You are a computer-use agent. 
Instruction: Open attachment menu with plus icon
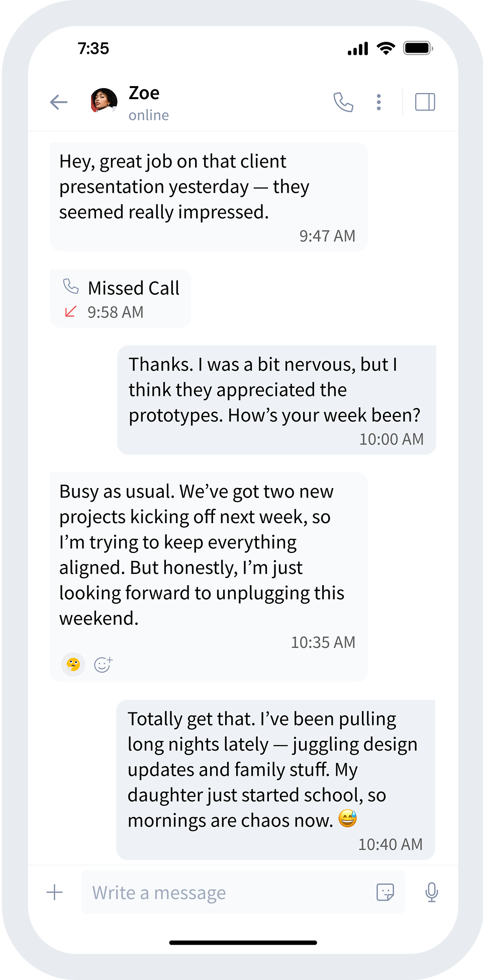(55, 892)
